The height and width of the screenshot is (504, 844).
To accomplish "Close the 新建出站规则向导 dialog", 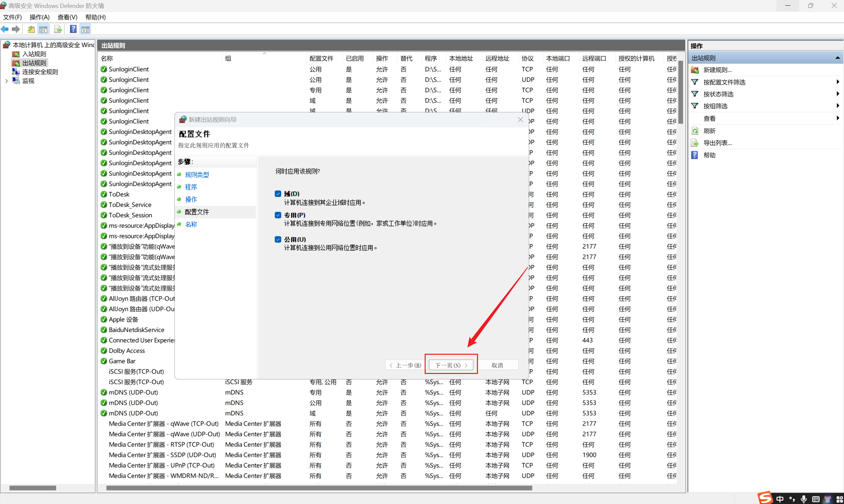I will pos(520,119).
